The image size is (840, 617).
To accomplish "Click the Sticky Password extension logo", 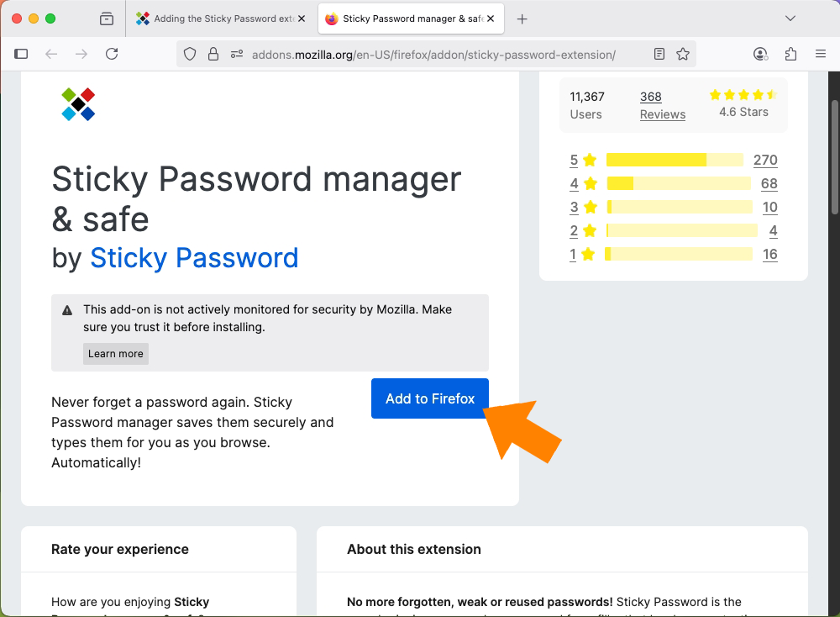I will (78, 104).
